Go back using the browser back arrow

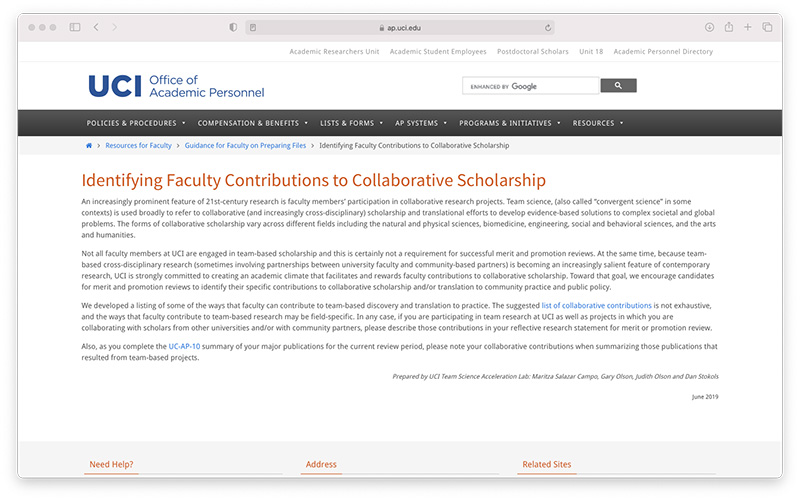[x=96, y=27]
